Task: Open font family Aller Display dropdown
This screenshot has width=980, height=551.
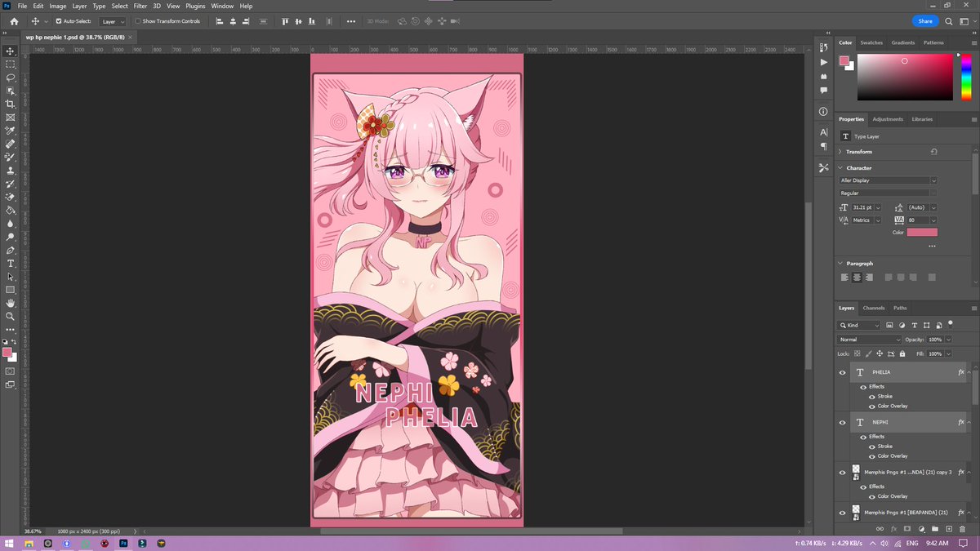Action: click(933, 180)
